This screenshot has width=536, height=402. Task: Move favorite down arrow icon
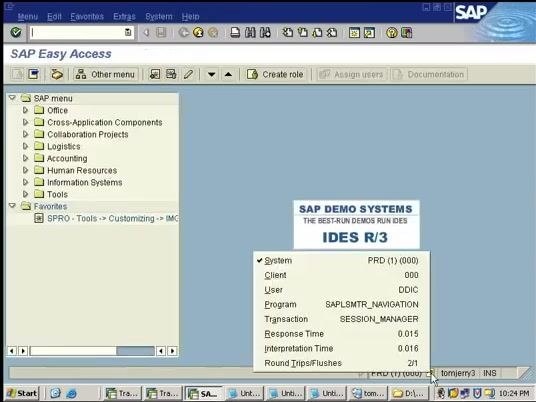point(212,74)
